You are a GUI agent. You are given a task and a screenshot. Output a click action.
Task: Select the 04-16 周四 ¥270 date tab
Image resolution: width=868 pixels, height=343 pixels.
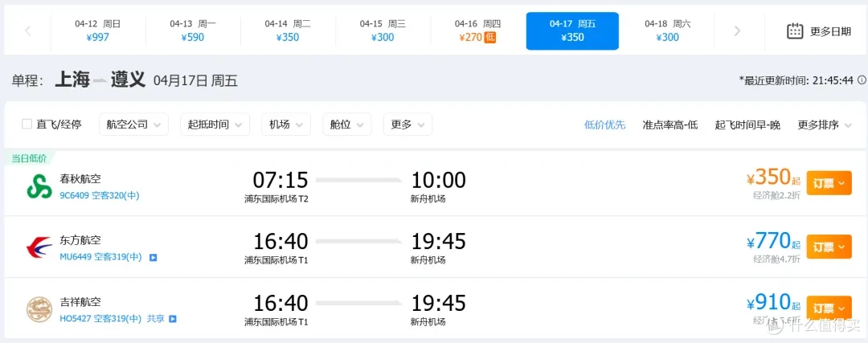pos(477,31)
